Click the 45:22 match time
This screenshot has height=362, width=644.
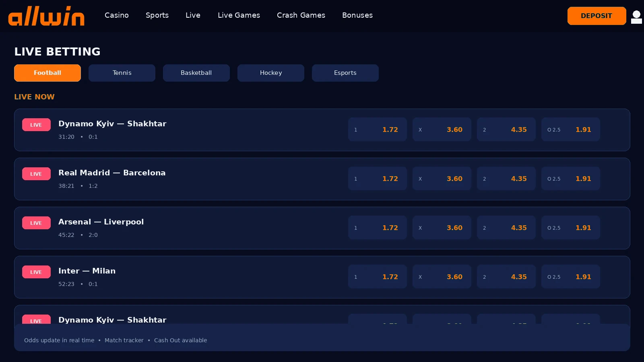click(66, 235)
